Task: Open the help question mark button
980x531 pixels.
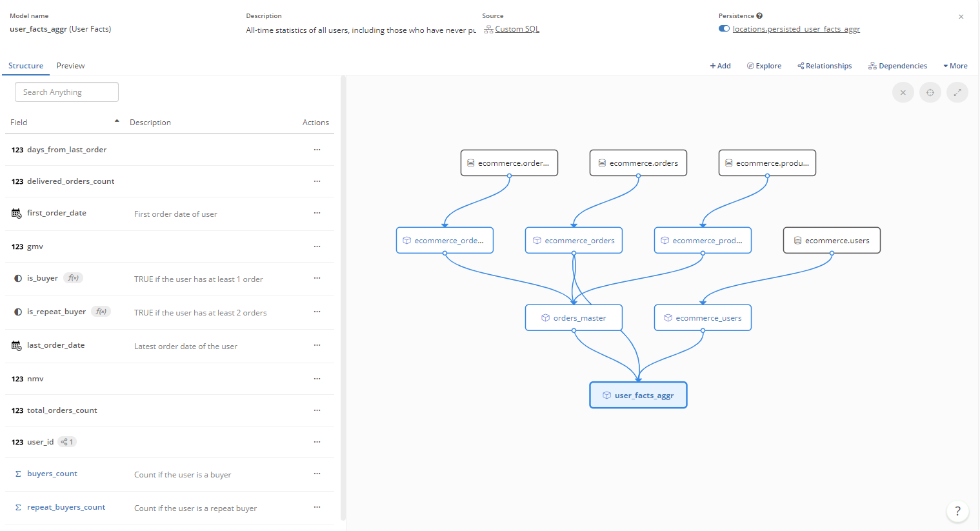Action: click(957, 511)
